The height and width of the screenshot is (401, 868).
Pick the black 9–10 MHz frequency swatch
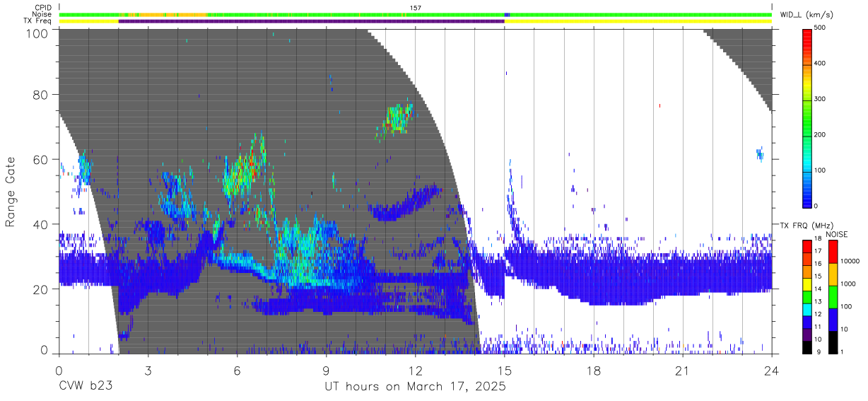(807, 346)
